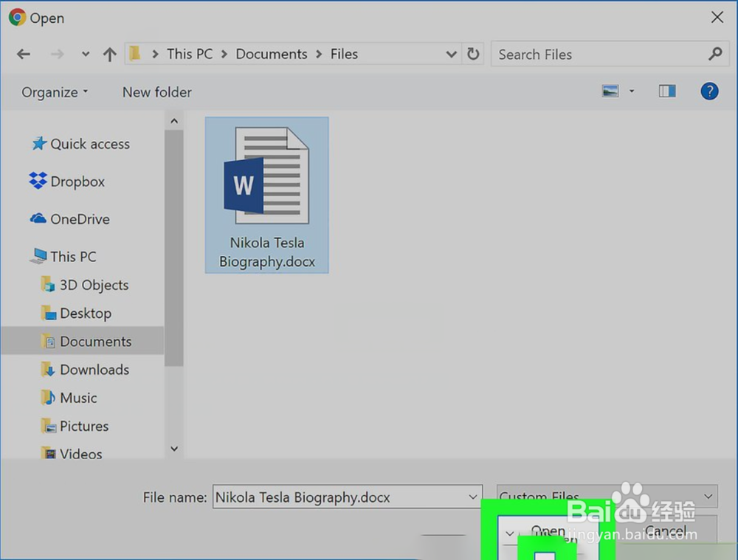Viewport: 738px width, 560px height.
Task: Go up one folder level
Action: pos(110,54)
